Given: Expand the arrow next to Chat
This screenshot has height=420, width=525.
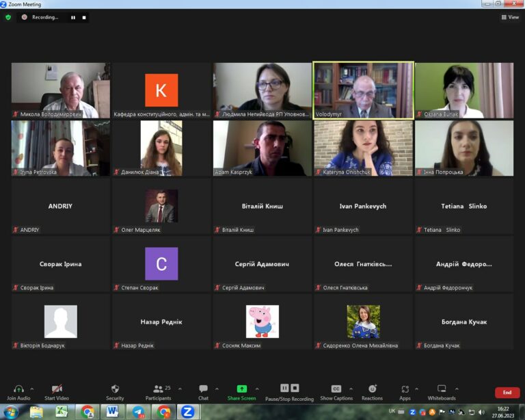Looking at the screenshot, I should click(x=217, y=389).
